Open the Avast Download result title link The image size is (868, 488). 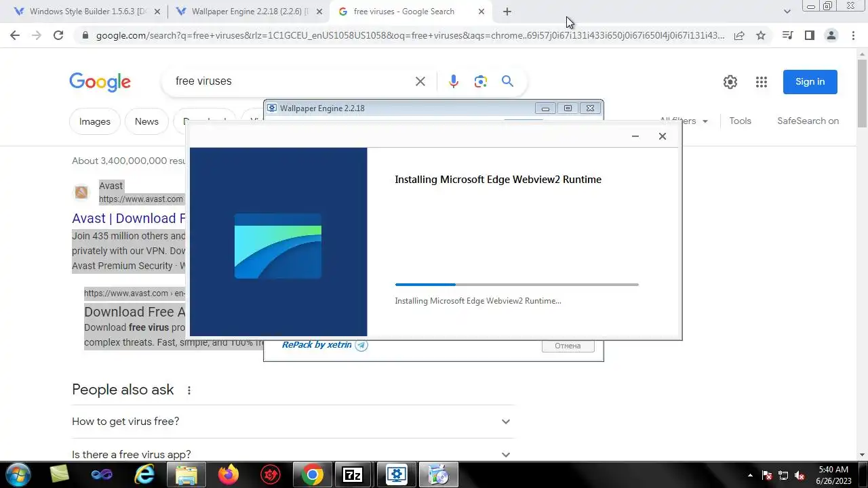coord(129,218)
